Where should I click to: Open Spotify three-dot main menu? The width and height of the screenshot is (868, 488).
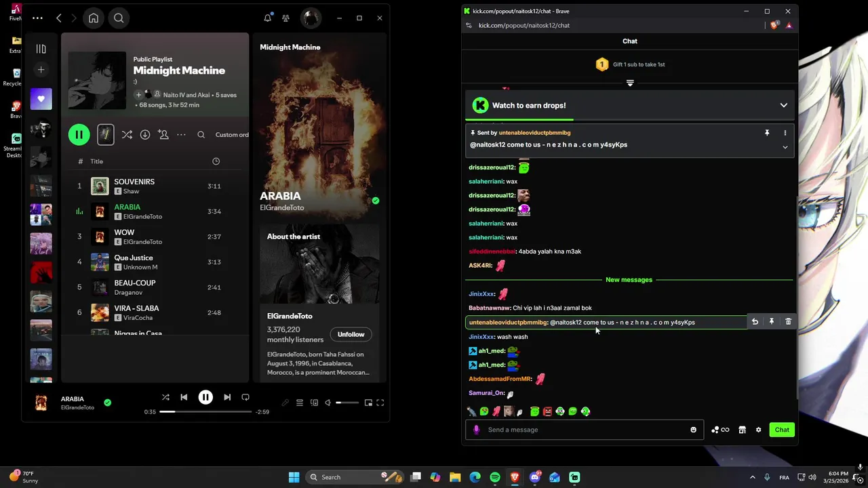click(37, 18)
